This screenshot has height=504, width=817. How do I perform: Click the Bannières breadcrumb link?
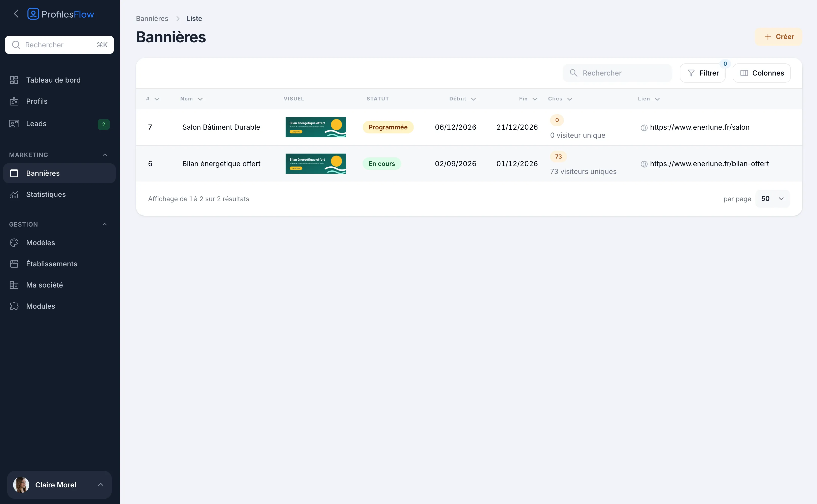(152, 19)
